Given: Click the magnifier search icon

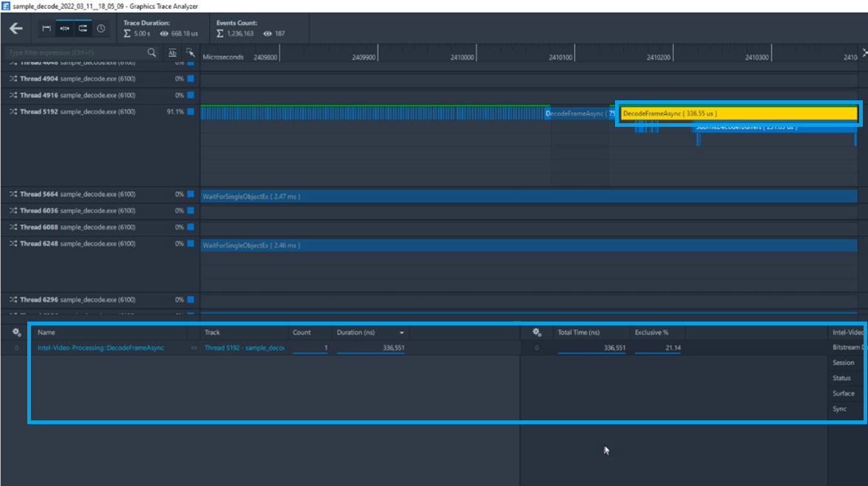Looking at the screenshot, I should click(152, 52).
